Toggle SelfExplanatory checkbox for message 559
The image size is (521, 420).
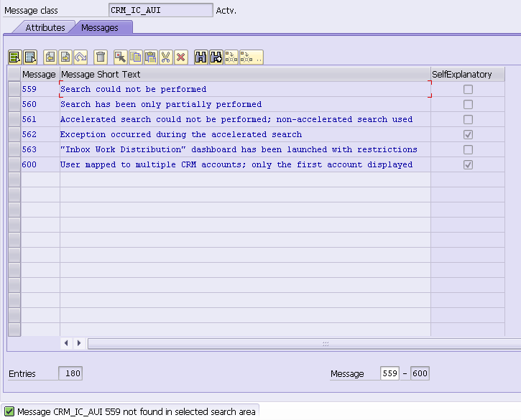(468, 89)
